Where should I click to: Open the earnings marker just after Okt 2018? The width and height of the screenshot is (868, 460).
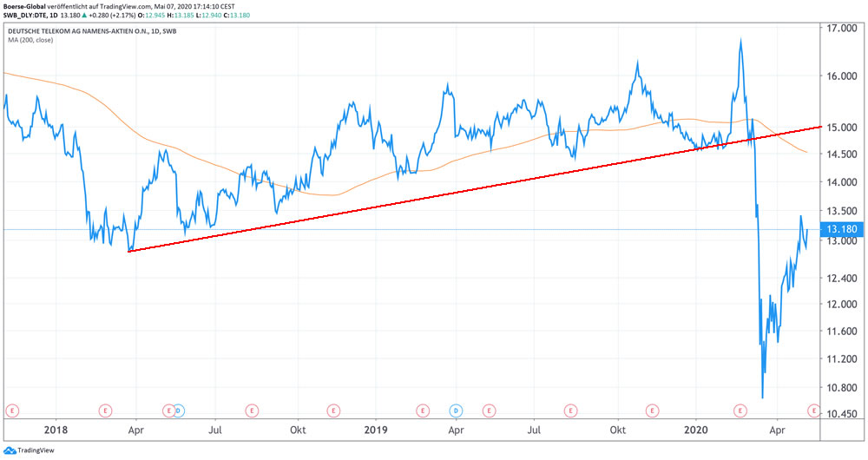[332, 411]
